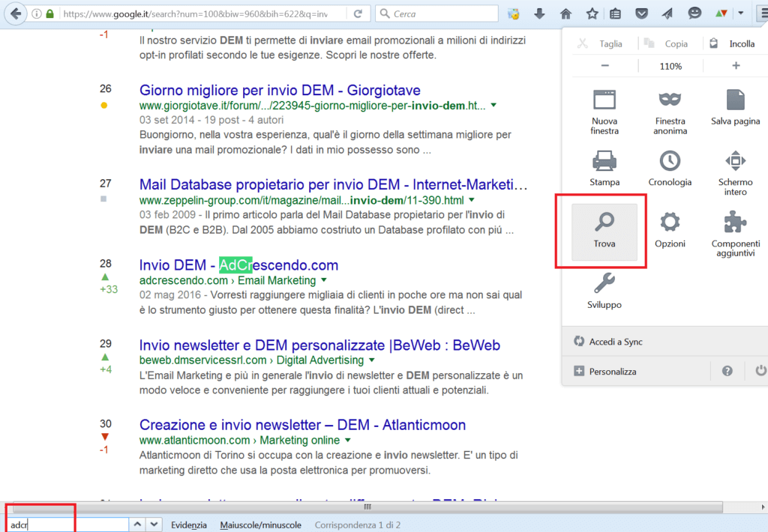Open the toolbar overflow dropdown arrow
The height and width of the screenshot is (532, 768).
point(741,13)
